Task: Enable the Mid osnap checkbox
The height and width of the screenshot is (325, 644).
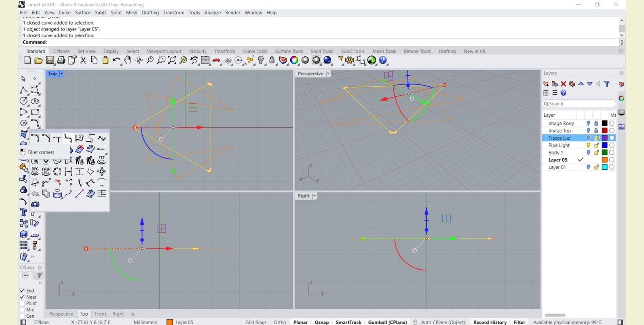Action: point(22,310)
